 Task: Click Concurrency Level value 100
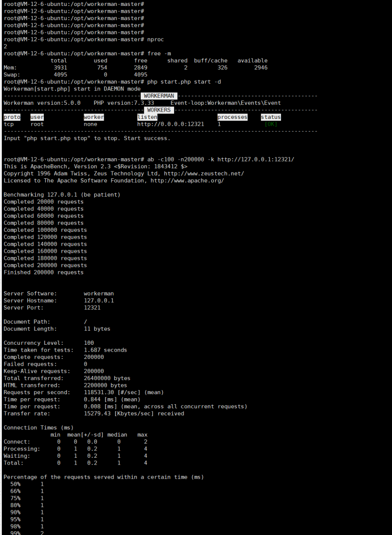click(89, 343)
